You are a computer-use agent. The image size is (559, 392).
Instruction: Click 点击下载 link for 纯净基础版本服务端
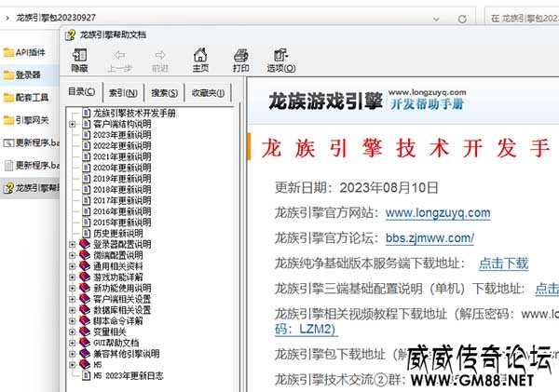point(503,264)
